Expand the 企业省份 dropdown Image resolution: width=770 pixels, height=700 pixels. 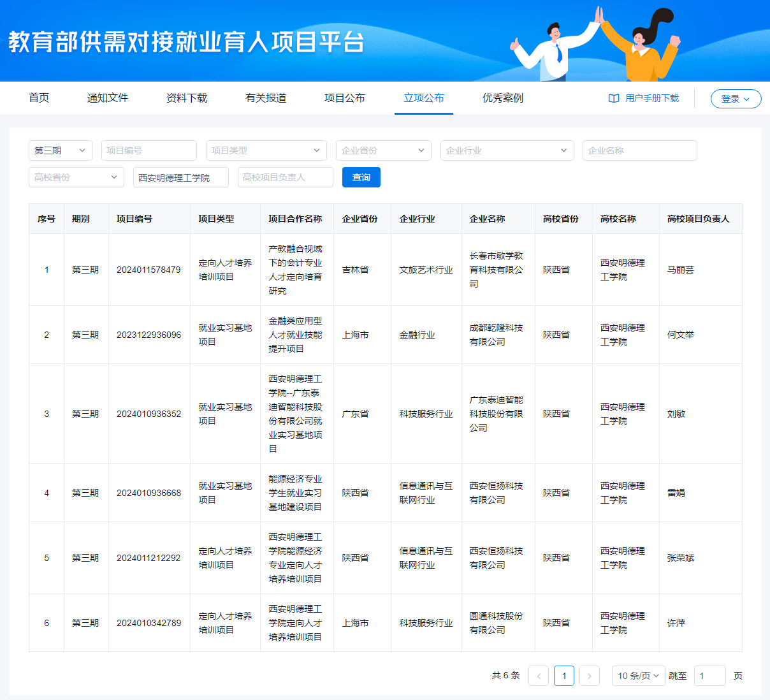383,150
